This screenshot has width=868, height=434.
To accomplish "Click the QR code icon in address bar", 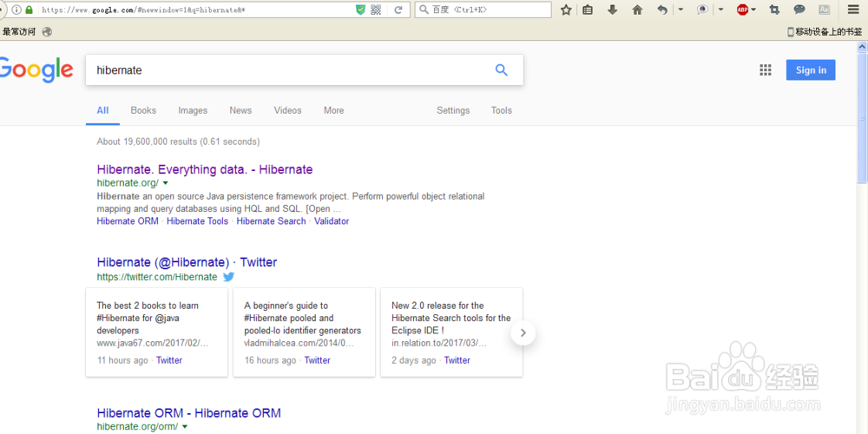I will pyautogui.click(x=376, y=10).
